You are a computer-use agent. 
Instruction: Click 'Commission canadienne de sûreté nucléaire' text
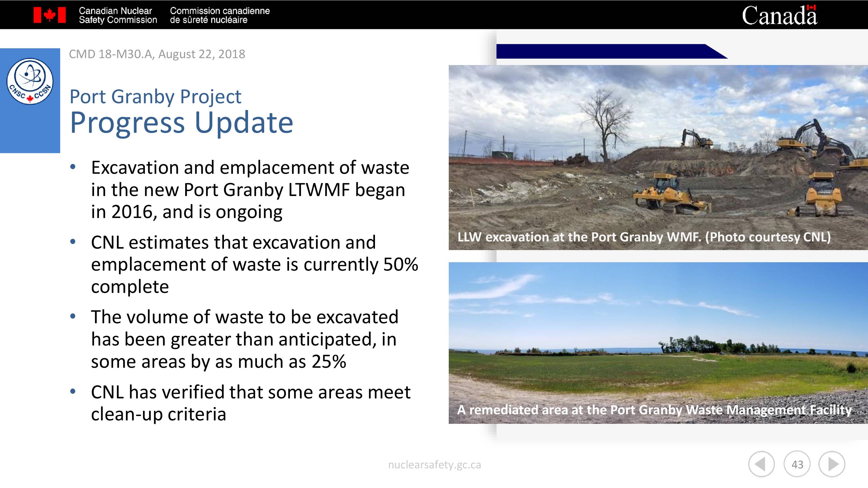220,15
